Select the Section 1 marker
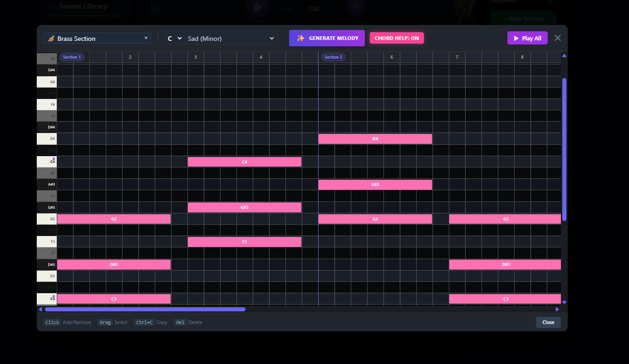The width and height of the screenshot is (629, 364). (x=71, y=57)
